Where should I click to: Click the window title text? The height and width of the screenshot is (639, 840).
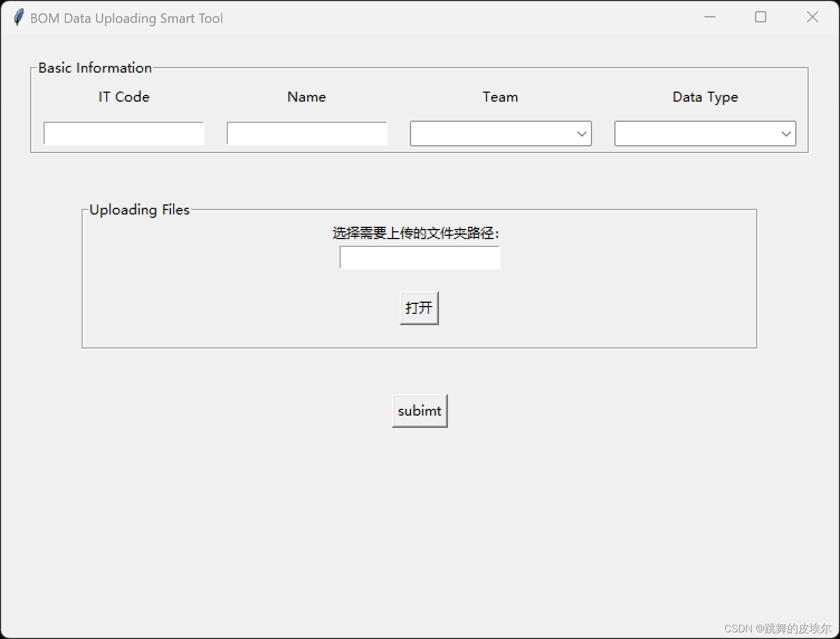pyautogui.click(x=127, y=18)
